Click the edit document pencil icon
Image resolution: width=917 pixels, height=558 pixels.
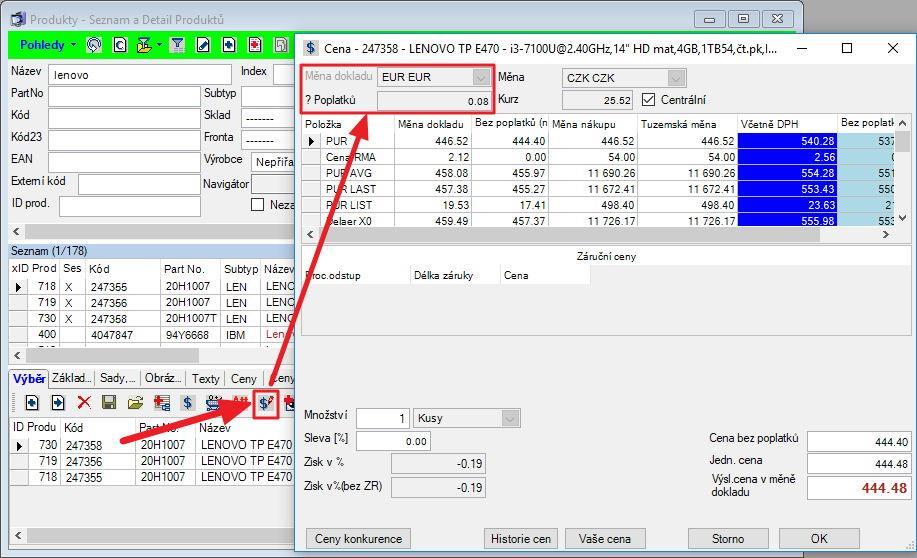coord(203,45)
